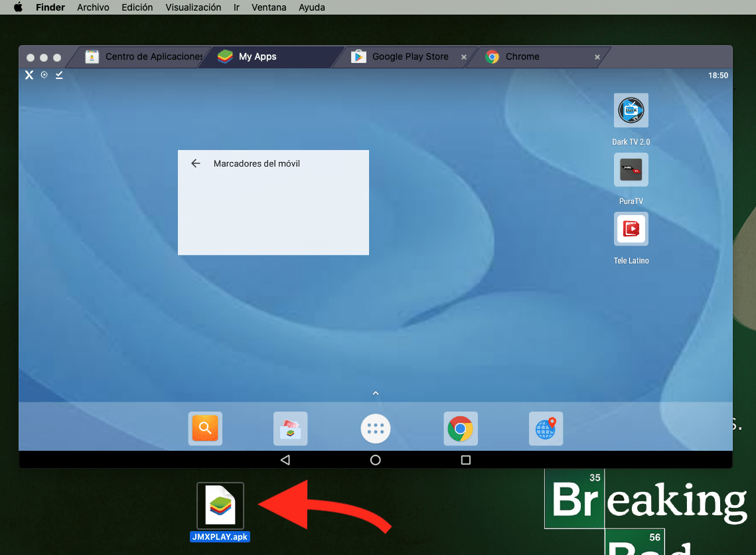Launch Chrome from the Android dock
Screen dimensions: 756x555
(461, 429)
